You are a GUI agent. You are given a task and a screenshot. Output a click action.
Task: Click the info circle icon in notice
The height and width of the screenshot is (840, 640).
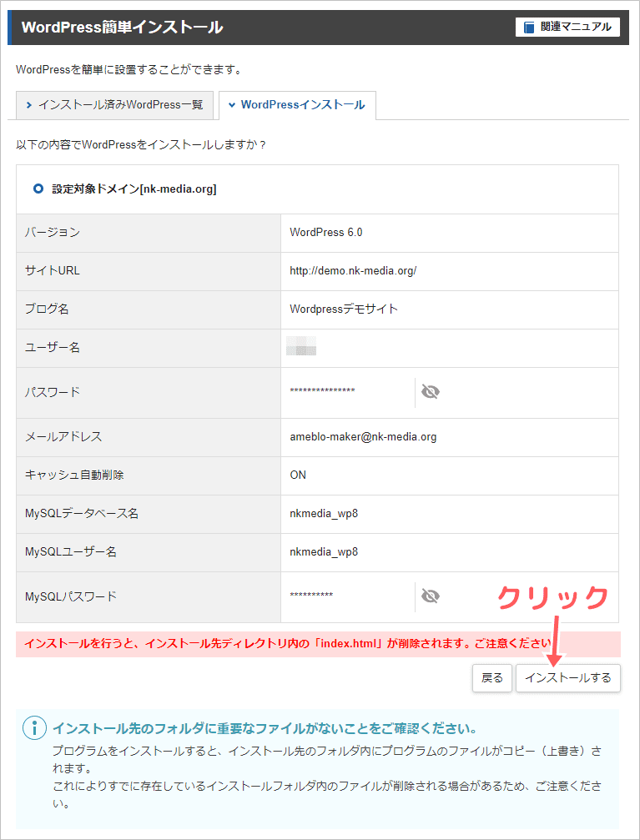tap(34, 727)
